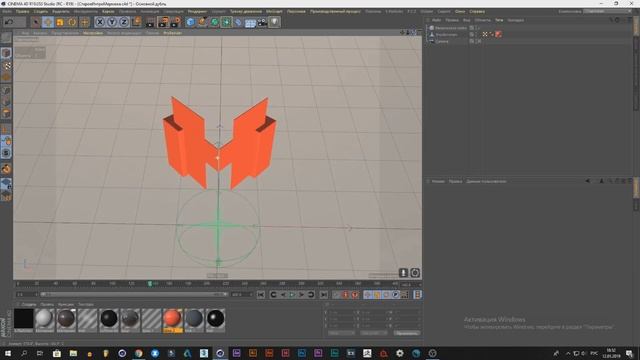Open Windows Start menu
The image size is (640, 360).
coord(7,353)
